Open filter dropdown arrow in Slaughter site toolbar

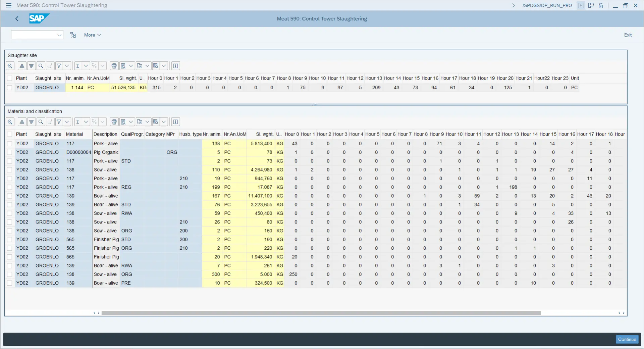pos(67,66)
